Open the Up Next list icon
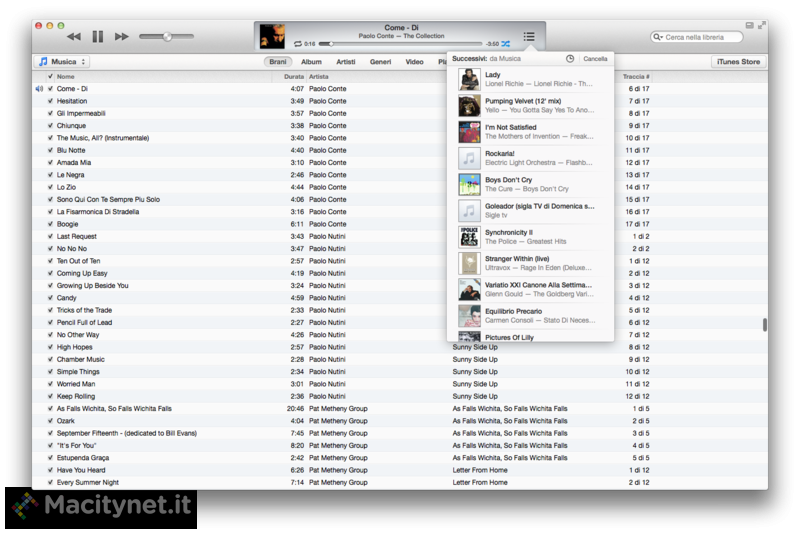This screenshot has width=800, height=534. coord(529,37)
